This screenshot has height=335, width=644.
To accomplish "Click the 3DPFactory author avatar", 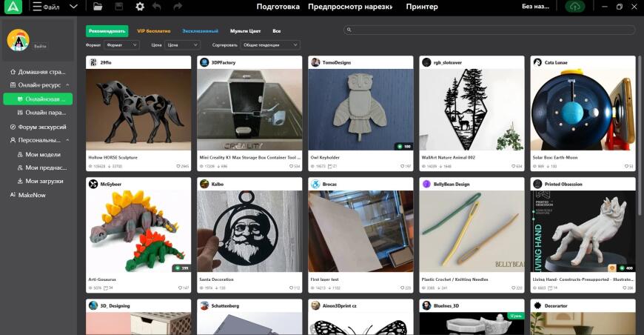I will (x=204, y=62).
